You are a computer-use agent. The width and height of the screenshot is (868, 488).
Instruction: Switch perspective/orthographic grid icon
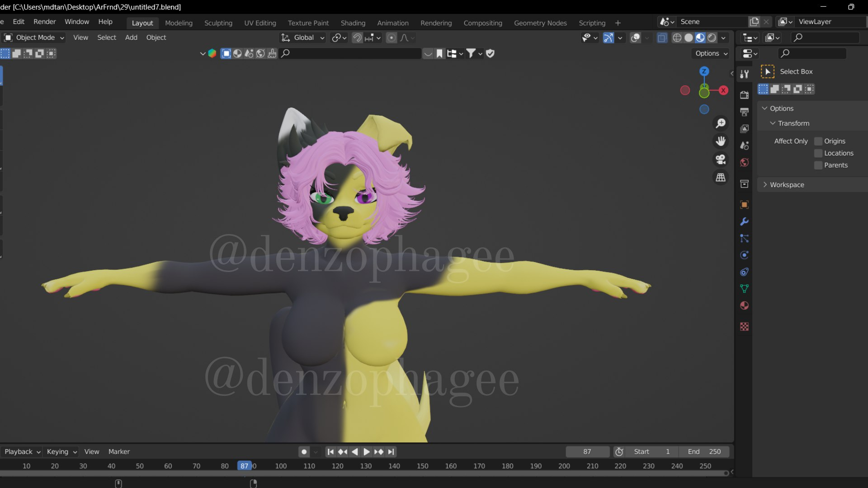pyautogui.click(x=721, y=178)
